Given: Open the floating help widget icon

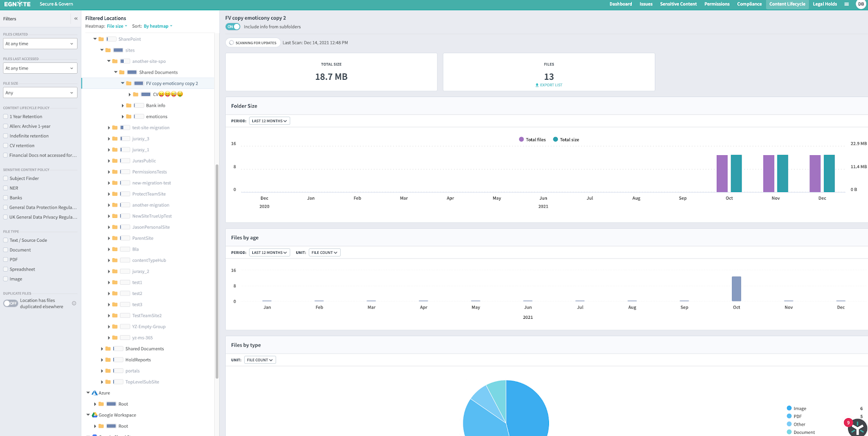Looking at the screenshot, I should (x=857, y=427).
